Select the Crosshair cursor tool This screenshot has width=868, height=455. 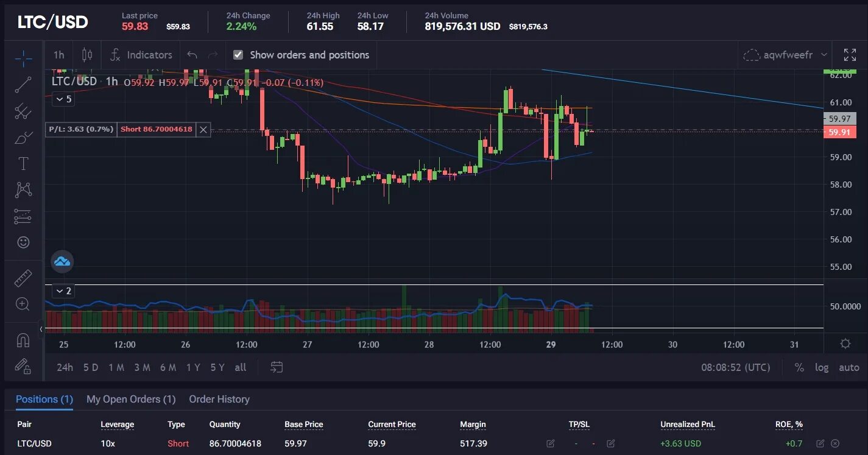pos(23,58)
